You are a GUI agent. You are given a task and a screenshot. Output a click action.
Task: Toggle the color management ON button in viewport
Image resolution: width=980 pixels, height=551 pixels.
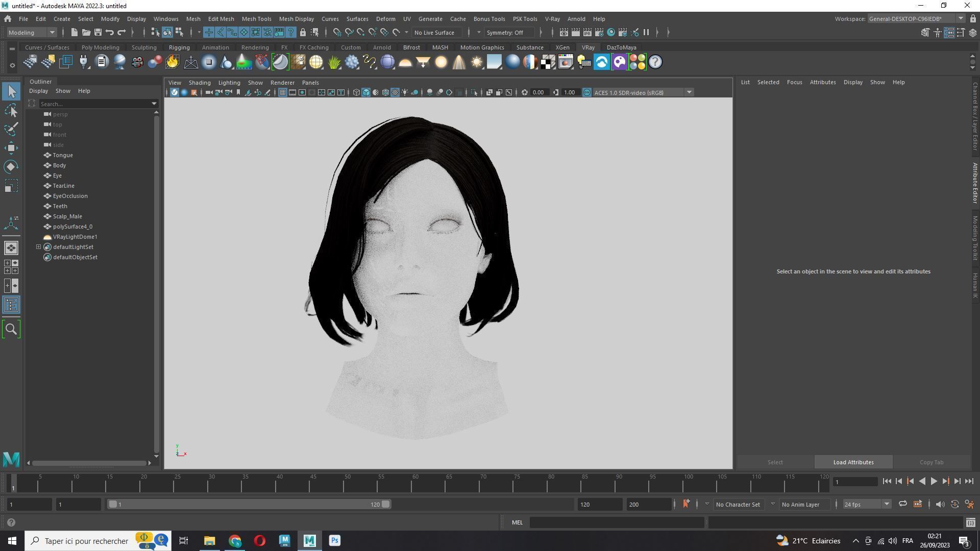point(587,92)
